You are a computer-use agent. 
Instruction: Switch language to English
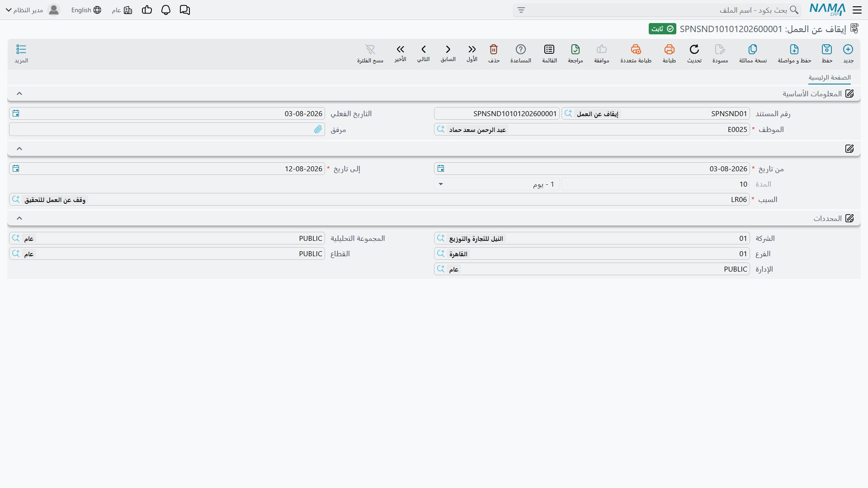coord(86,10)
